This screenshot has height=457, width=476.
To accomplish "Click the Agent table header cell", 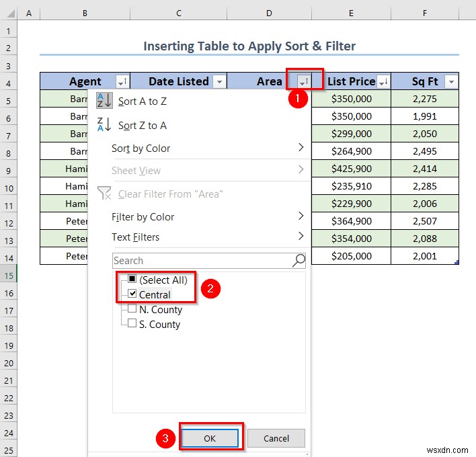I will pyautogui.click(x=85, y=81).
